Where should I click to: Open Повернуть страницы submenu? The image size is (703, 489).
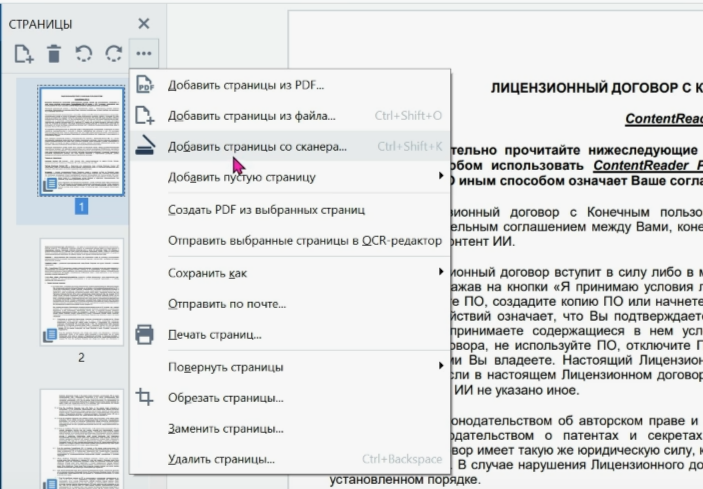tap(290, 367)
